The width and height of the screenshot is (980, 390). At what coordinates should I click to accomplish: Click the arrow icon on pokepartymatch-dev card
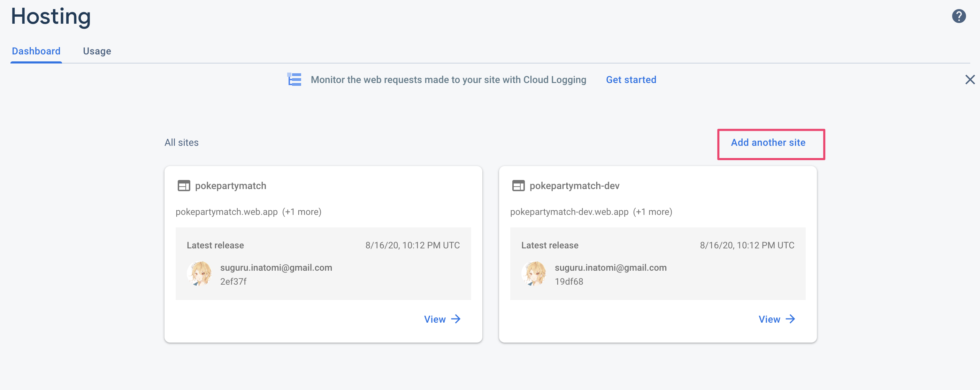(x=790, y=319)
